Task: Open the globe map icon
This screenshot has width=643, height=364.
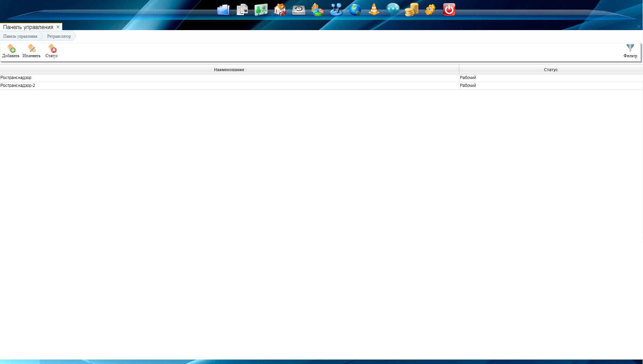Action: point(355,10)
